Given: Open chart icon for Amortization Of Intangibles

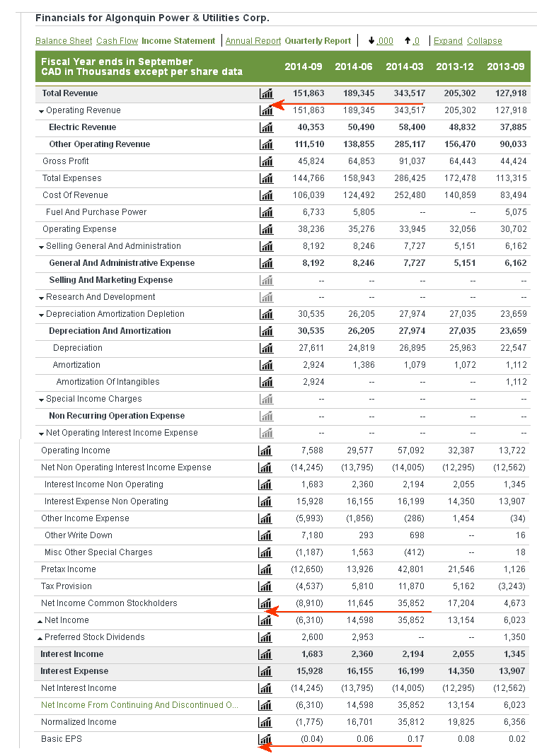Looking at the screenshot, I should click(x=266, y=382).
